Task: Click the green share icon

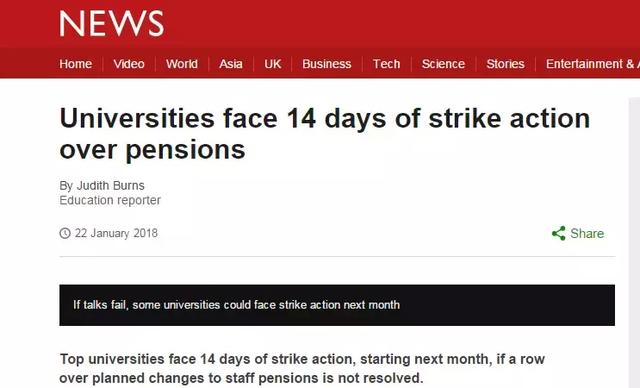Action: click(x=558, y=233)
